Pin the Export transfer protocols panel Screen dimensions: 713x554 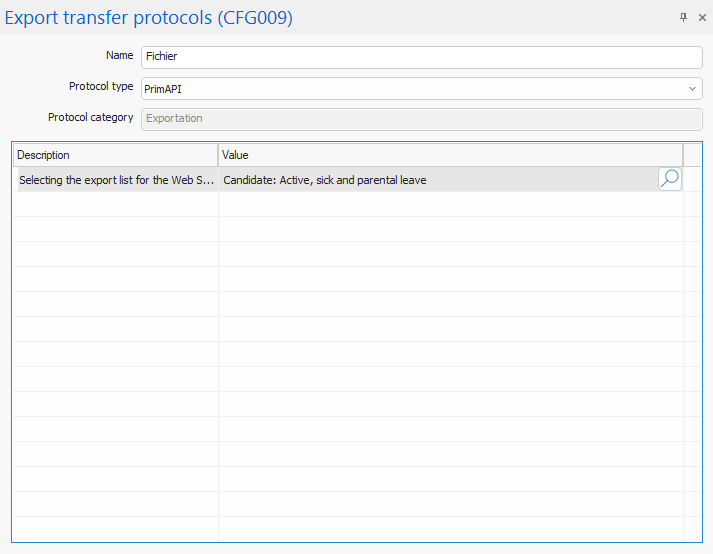pos(684,18)
